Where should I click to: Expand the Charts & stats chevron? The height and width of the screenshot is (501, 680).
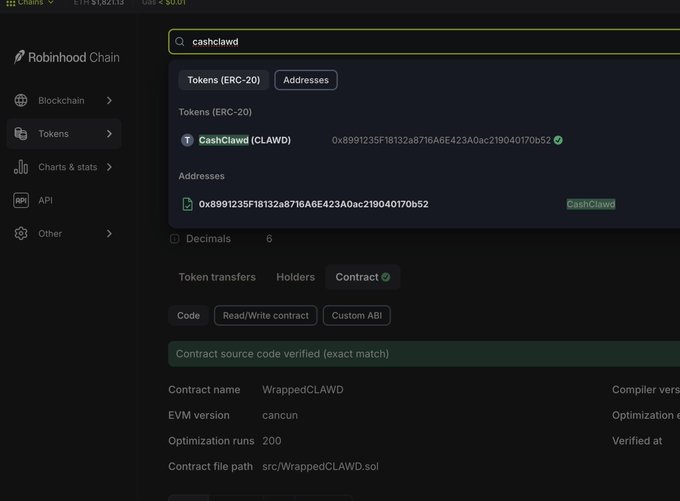tap(109, 167)
